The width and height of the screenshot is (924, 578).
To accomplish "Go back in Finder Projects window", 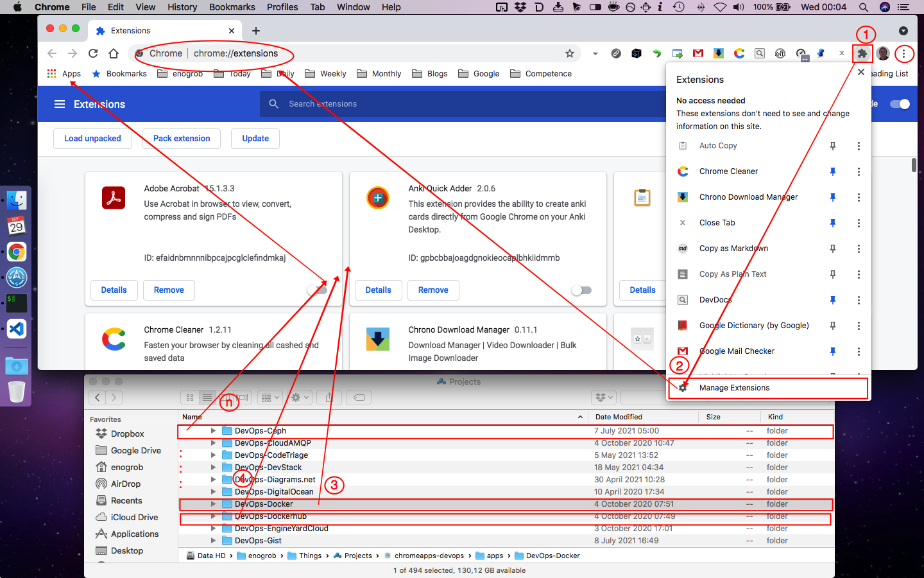I will click(x=98, y=398).
